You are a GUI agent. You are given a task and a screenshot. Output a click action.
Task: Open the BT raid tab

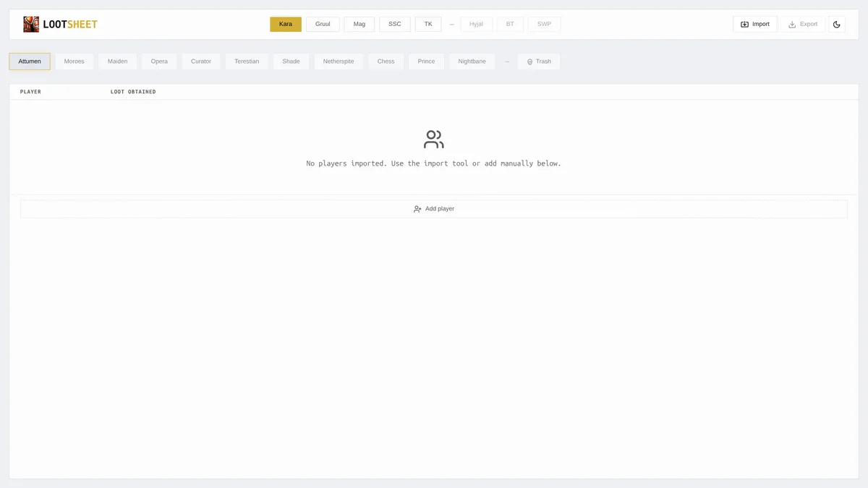click(510, 25)
